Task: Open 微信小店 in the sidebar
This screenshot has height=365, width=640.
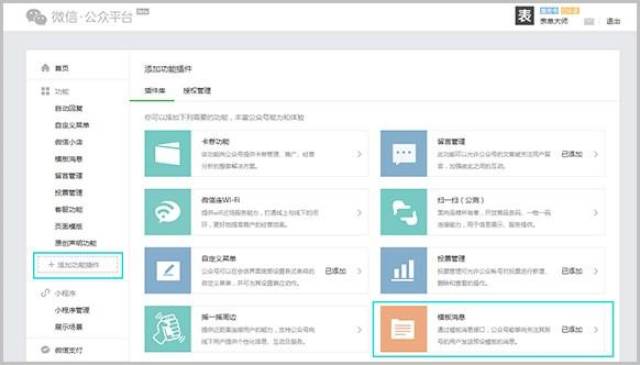Action: 69,142
